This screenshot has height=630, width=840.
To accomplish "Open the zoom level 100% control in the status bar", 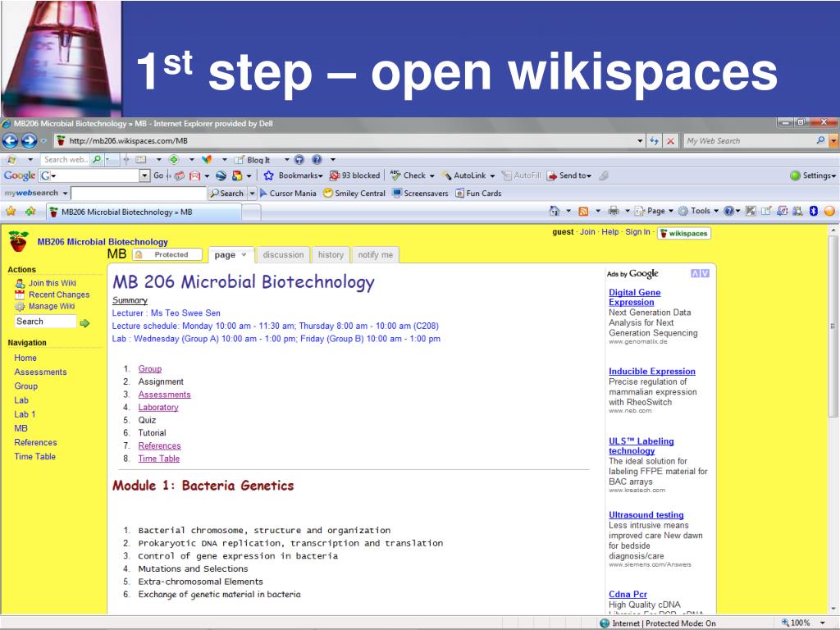I will click(x=802, y=623).
